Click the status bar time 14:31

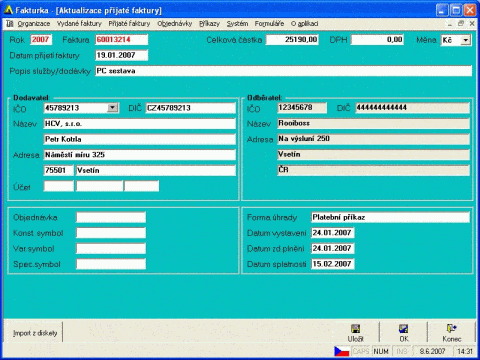(x=465, y=351)
